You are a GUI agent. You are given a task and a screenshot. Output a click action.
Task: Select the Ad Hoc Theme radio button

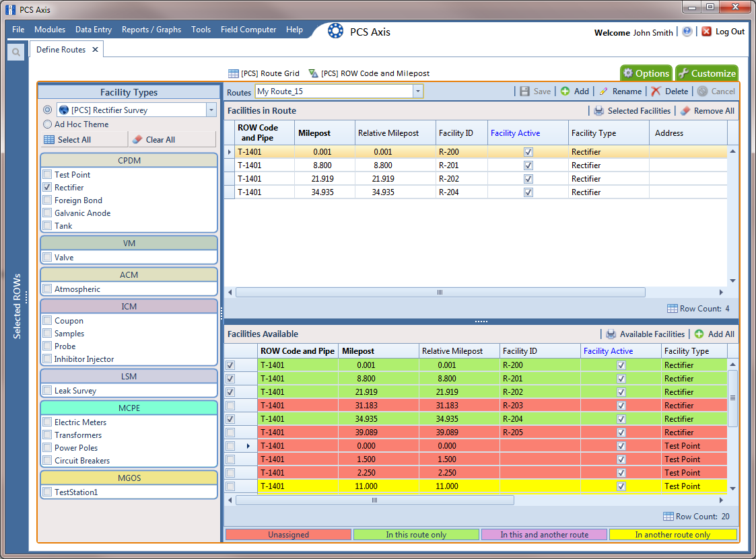[x=47, y=124]
